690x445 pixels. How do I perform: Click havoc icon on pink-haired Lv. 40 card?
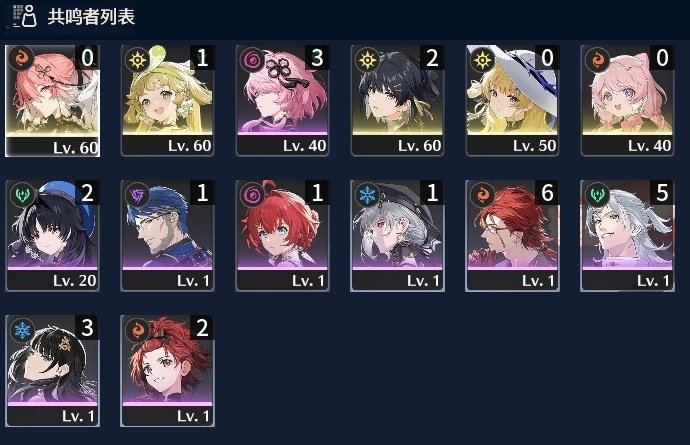pos(253,59)
